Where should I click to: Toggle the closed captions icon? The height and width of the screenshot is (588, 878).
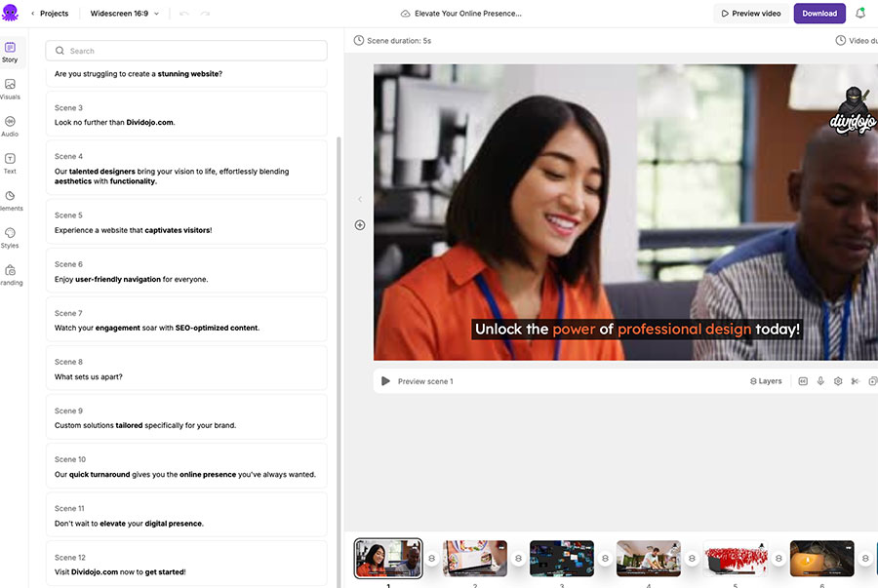click(803, 381)
